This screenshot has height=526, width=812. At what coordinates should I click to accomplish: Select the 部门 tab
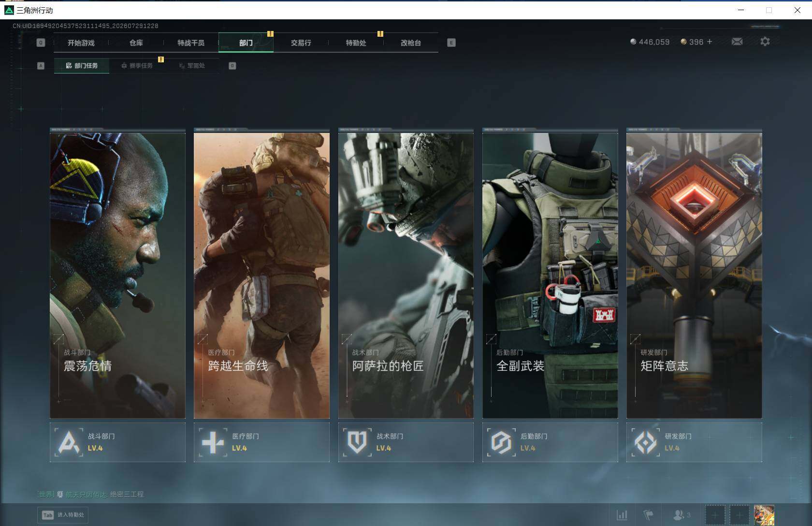246,43
